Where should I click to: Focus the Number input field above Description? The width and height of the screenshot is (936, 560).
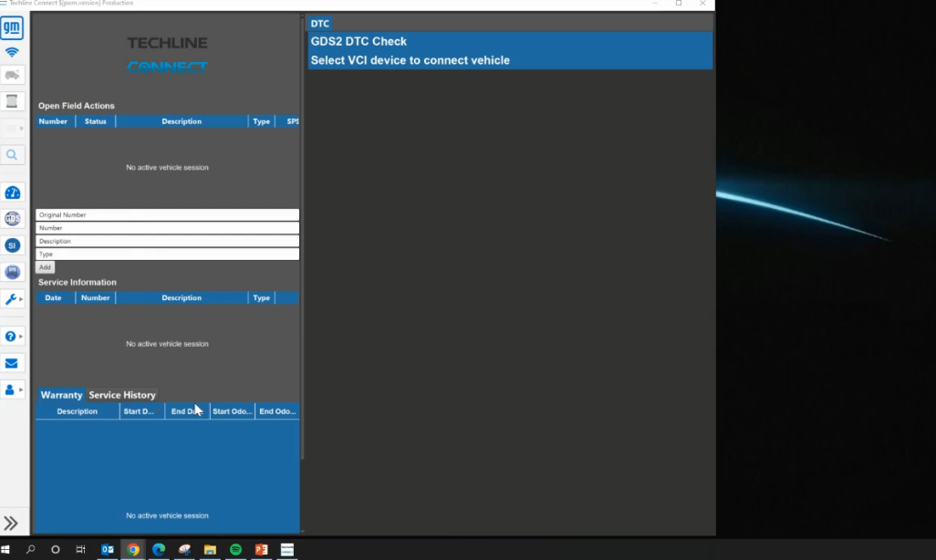click(x=167, y=228)
